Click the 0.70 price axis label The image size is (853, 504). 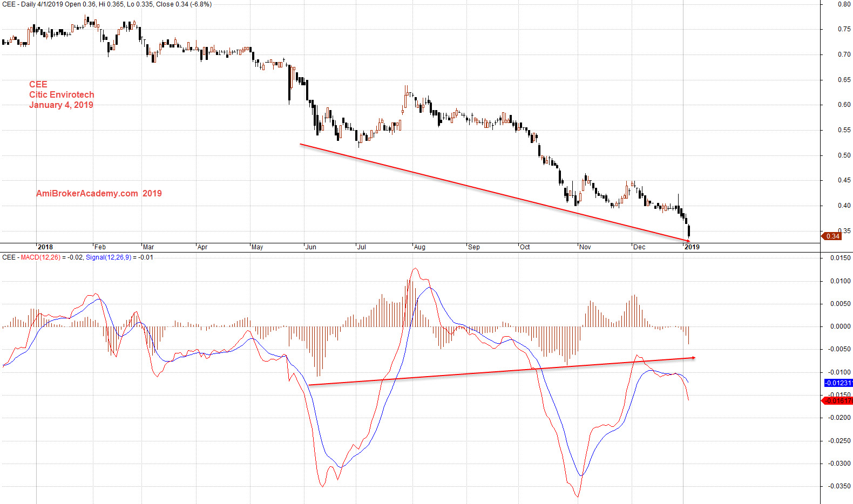click(844, 55)
